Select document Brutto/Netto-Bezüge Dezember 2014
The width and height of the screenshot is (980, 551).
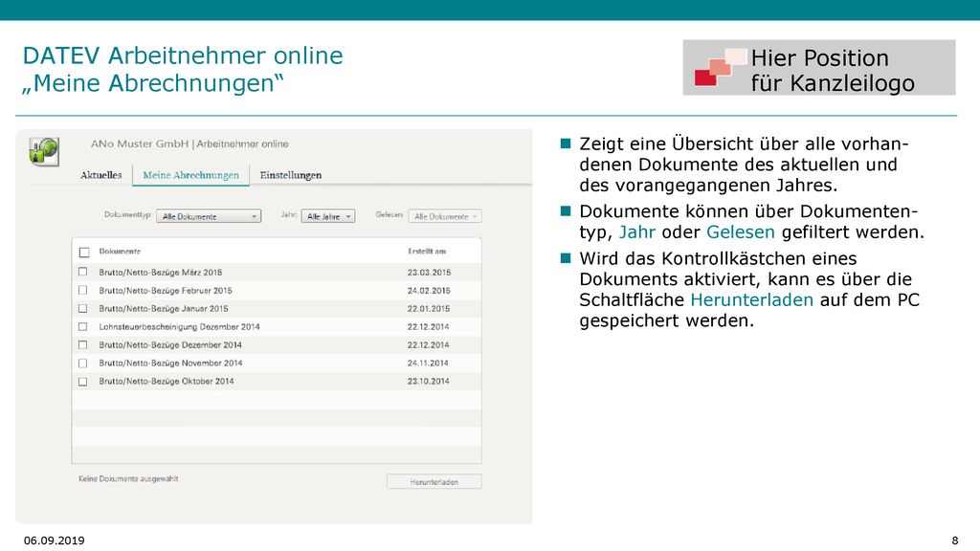[x=170, y=344]
